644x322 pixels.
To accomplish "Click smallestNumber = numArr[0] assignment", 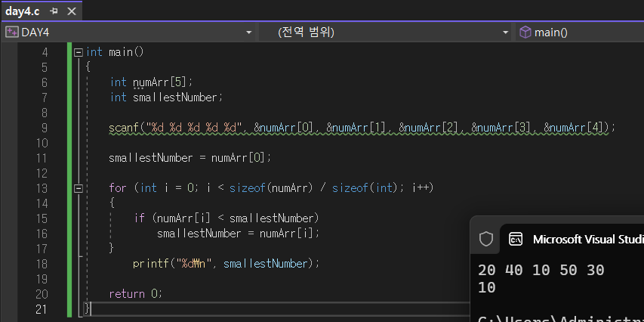I will (x=190, y=158).
